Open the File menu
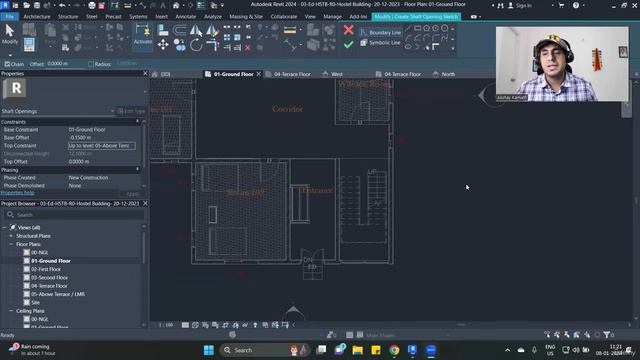 click(x=9, y=17)
